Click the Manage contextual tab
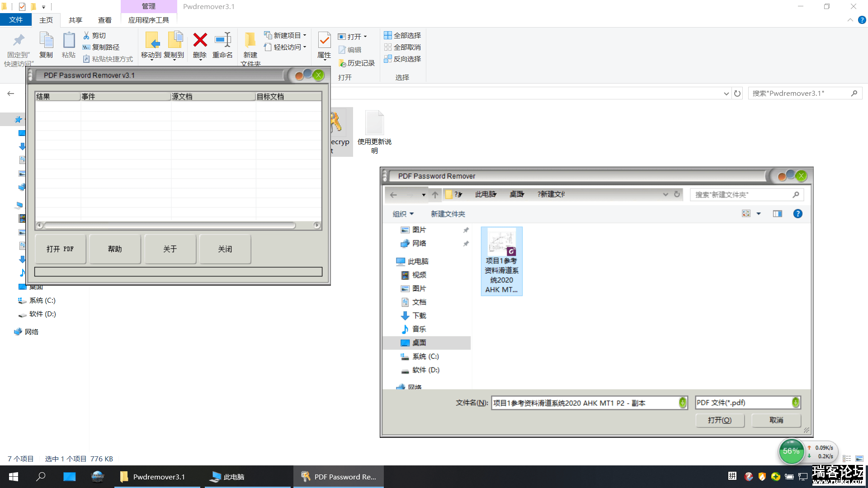 click(x=149, y=6)
